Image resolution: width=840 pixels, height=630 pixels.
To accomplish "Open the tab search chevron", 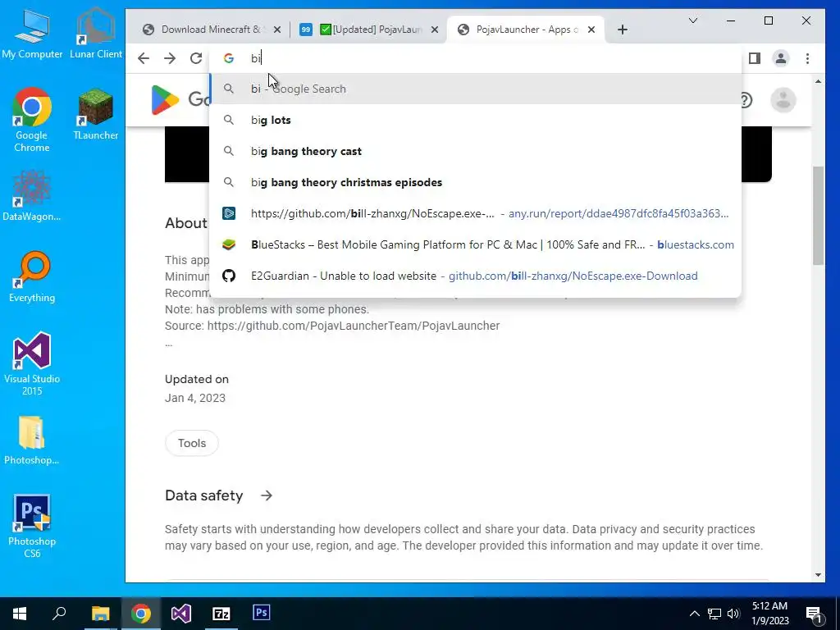I will [x=692, y=21].
